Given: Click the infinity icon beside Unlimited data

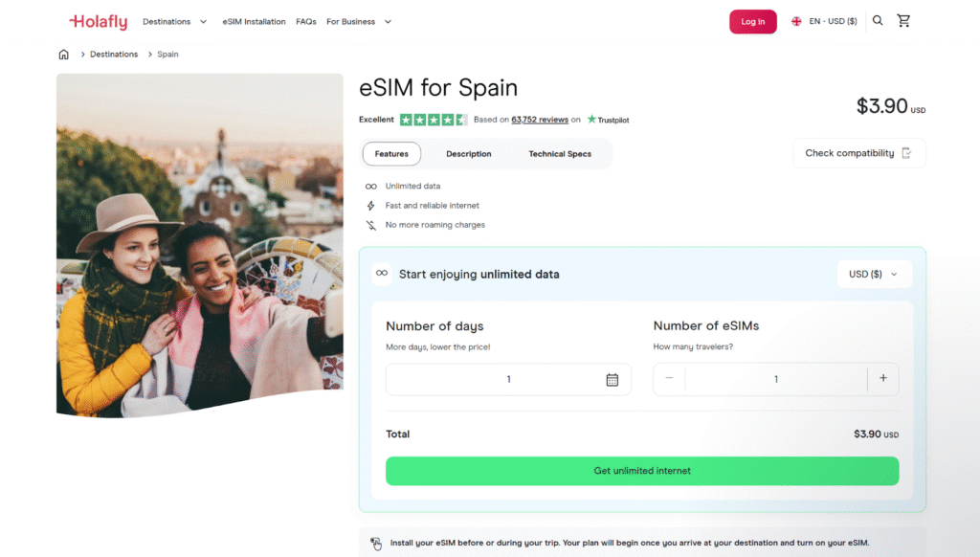Looking at the screenshot, I should coord(371,187).
